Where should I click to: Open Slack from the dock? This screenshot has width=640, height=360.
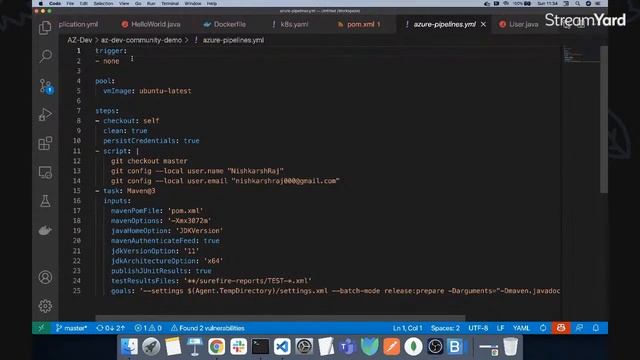pyautogui.click(x=238, y=347)
